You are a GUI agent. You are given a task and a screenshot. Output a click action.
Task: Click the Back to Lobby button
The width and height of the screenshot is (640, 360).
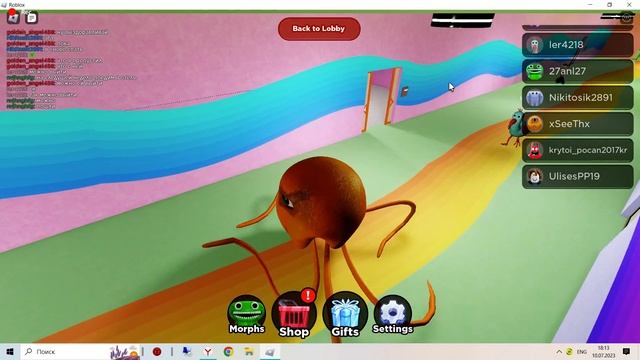[319, 29]
